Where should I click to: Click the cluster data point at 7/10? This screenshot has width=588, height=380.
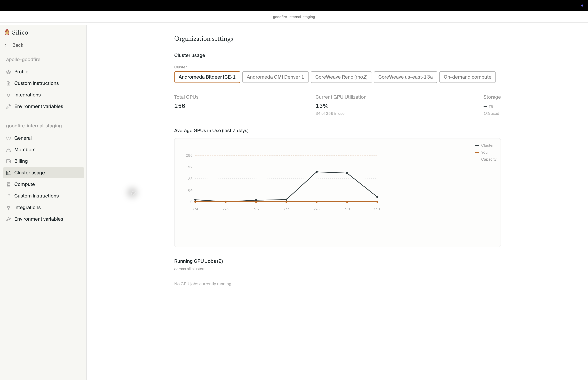pyautogui.click(x=377, y=197)
